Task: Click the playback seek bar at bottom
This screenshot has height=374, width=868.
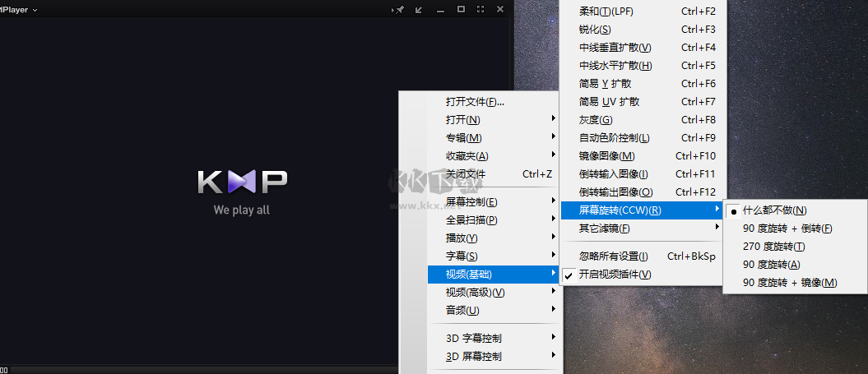Action: 197,370
